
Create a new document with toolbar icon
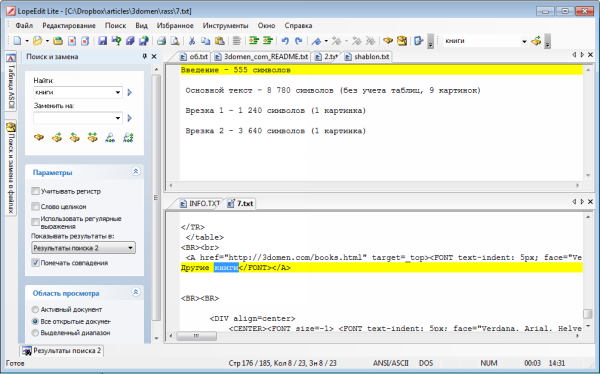(18, 41)
